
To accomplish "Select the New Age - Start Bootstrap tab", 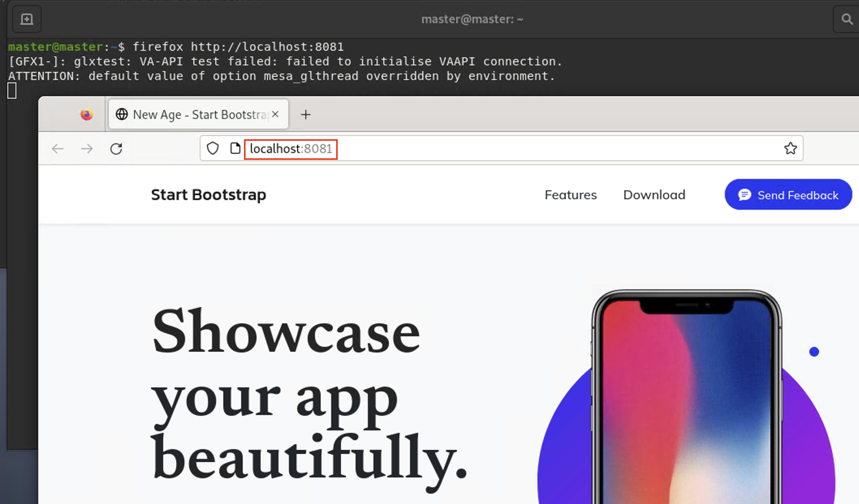I will tap(191, 115).
